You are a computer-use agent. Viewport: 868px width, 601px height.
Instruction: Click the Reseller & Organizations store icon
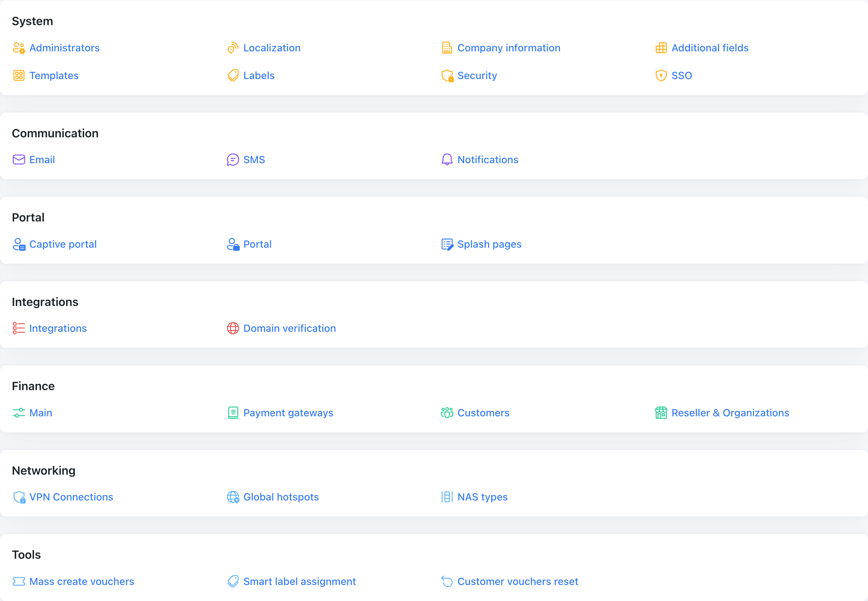pos(661,413)
